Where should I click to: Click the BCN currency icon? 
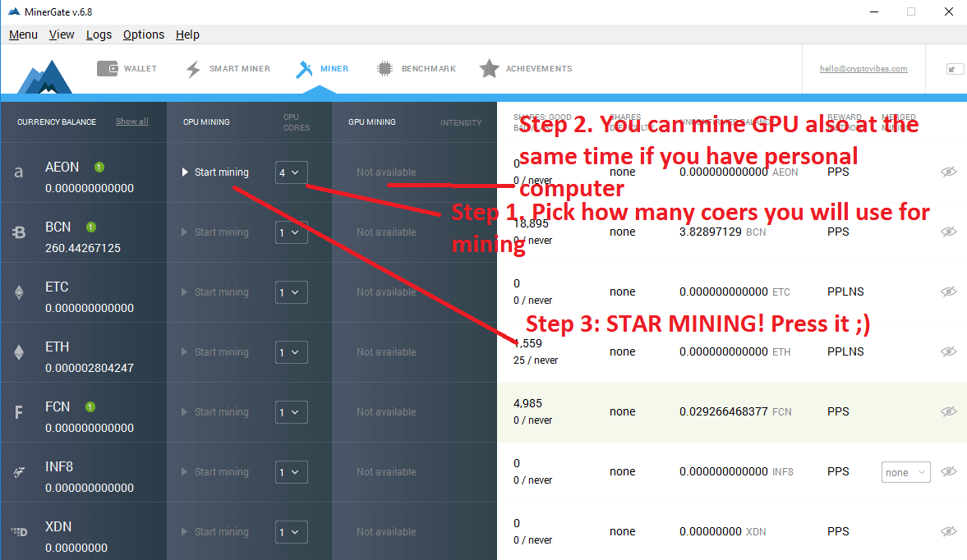coord(19,232)
